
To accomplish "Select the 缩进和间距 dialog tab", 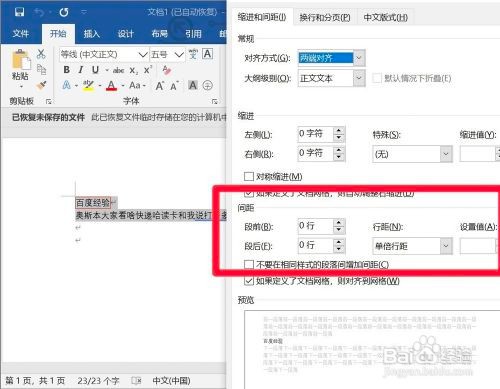I will click(262, 17).
